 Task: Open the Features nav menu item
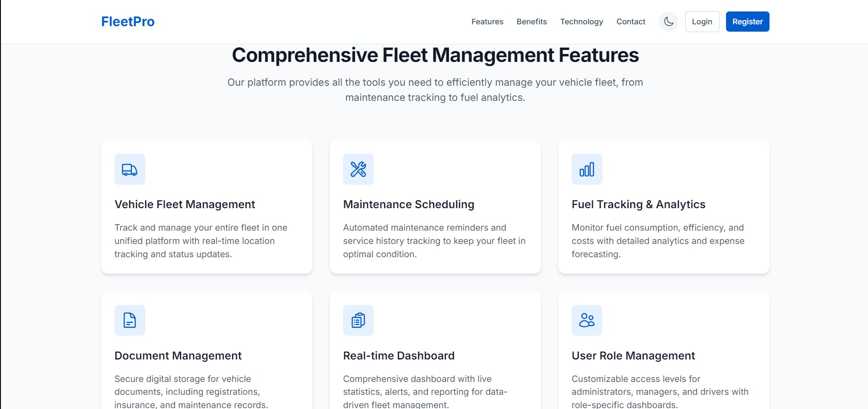487,22
